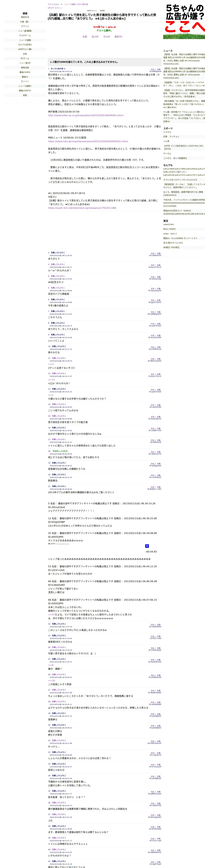The width and height of the screenshot is (205, 868).
Task: Open the 鈴木農相 おこめ券 thread
Action: click(184, 104)
